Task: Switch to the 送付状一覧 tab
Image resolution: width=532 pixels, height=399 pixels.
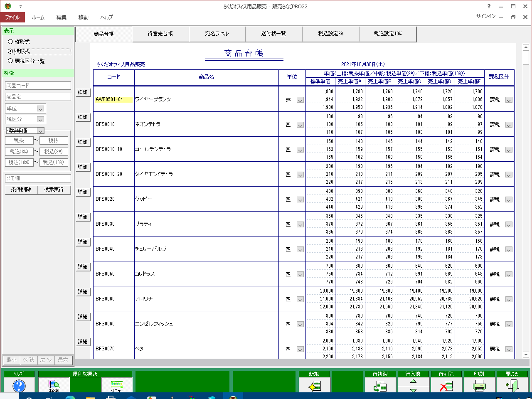Action: point(273,34)
